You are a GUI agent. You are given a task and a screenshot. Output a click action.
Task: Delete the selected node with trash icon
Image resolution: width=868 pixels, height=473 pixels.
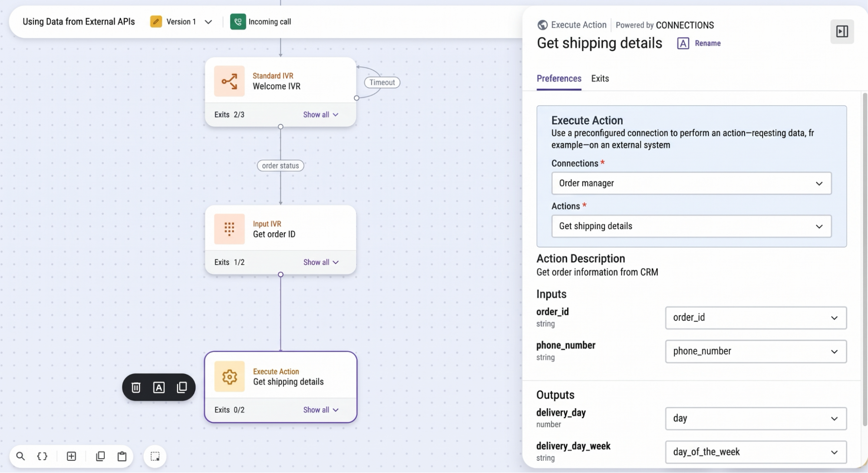[136, 388]
